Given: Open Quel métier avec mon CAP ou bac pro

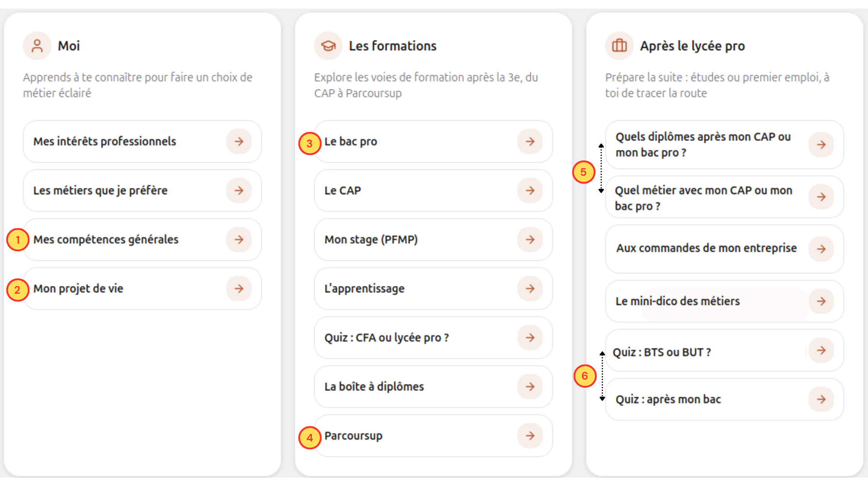Looking at the screenshot, I should pyautogui.click(x=725, y=197).
